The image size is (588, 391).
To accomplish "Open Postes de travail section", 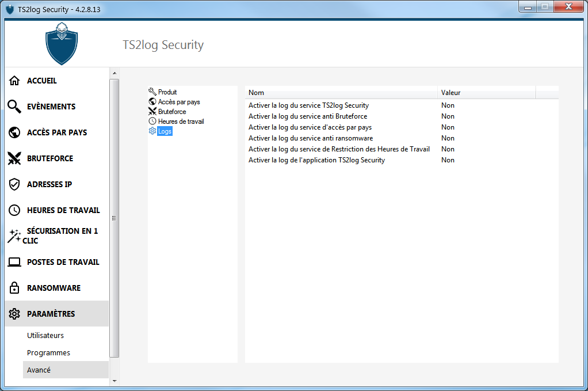I will 63,262.
